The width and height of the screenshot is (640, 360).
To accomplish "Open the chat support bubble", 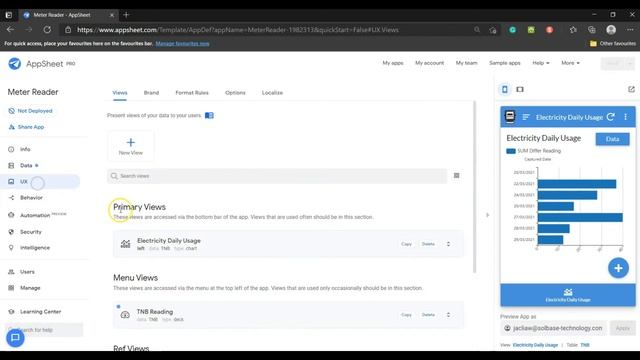I will click(x=15, y=338).
